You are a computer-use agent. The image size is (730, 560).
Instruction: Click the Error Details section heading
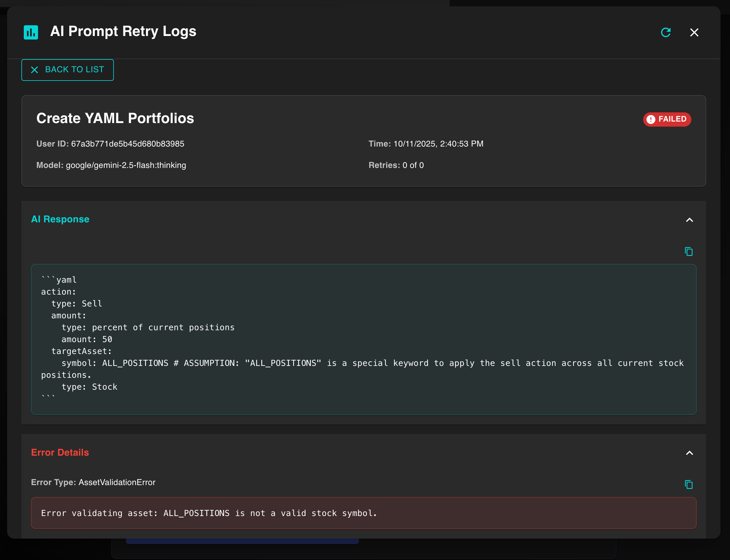tap(60, 452)
